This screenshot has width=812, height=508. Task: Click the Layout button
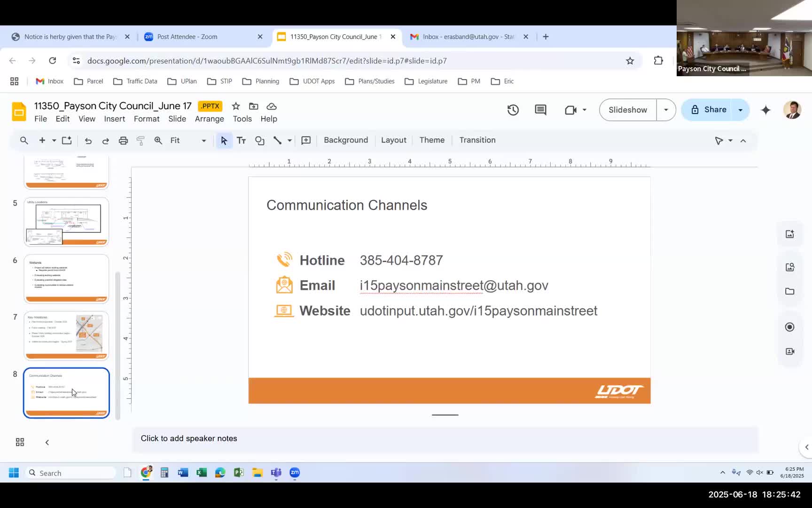[394, 140]
